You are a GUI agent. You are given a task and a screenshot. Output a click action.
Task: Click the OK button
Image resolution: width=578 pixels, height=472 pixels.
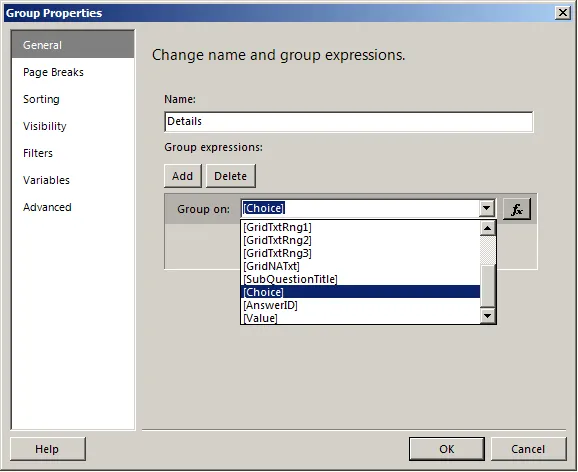pyautogui.click(x=447, y=449)
